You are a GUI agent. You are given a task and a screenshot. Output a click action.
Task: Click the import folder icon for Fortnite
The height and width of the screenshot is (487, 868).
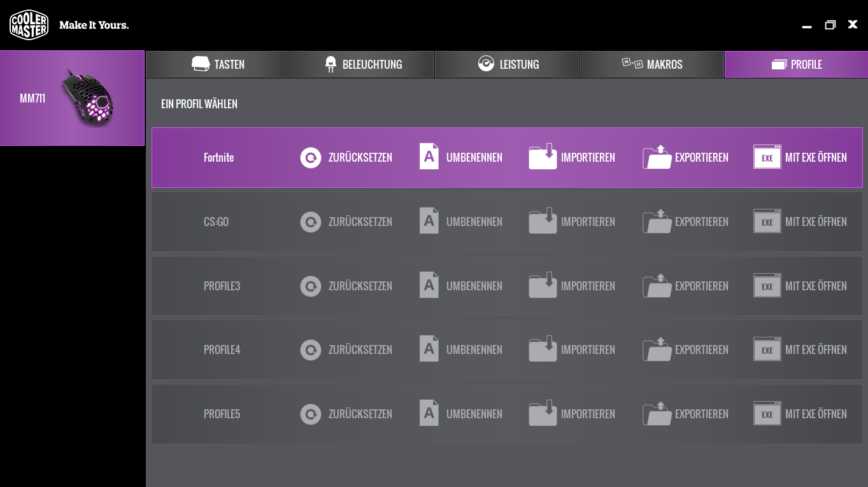pos(543,157)
